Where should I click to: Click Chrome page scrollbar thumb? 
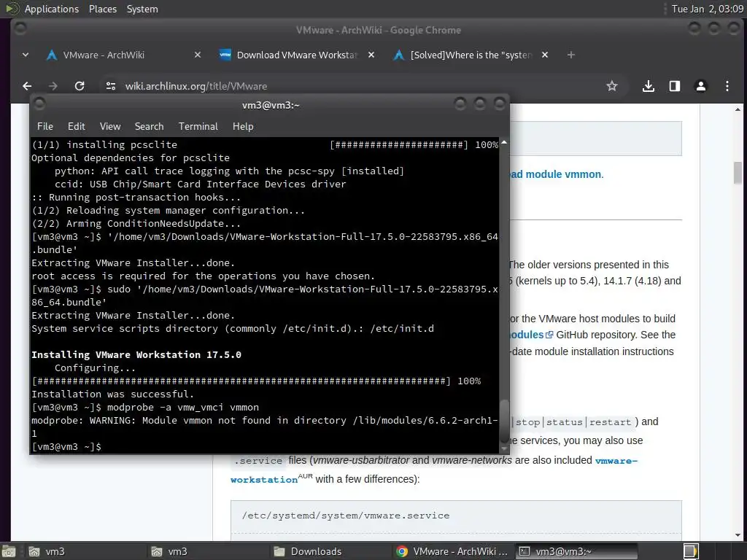(x=738, y=172)
